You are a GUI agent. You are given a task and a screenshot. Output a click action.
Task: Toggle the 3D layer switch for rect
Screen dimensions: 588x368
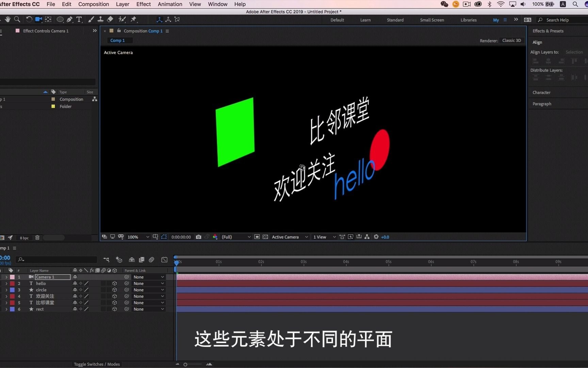[115, 309]
